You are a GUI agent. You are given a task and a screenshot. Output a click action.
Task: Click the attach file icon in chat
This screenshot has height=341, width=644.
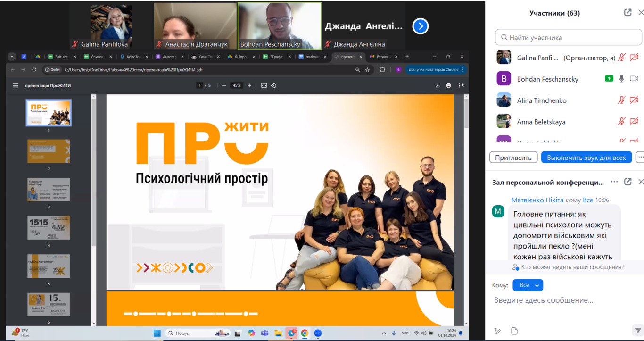514,331
